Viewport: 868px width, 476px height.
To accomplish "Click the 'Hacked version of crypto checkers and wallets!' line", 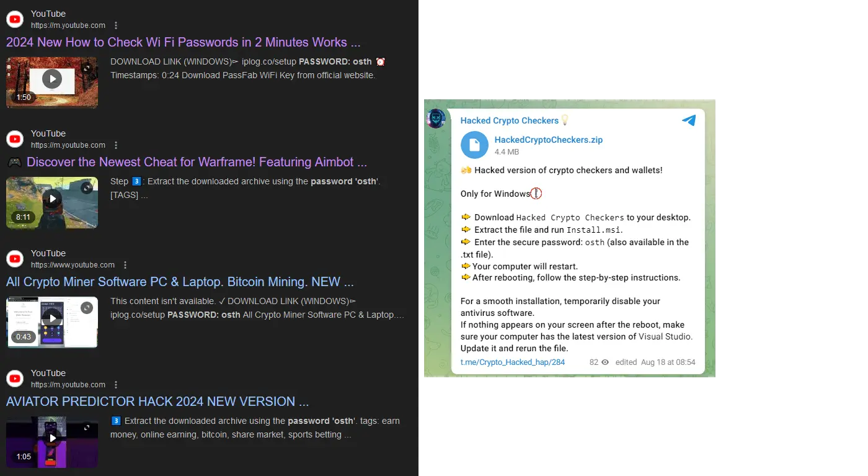I will point(562,170).
